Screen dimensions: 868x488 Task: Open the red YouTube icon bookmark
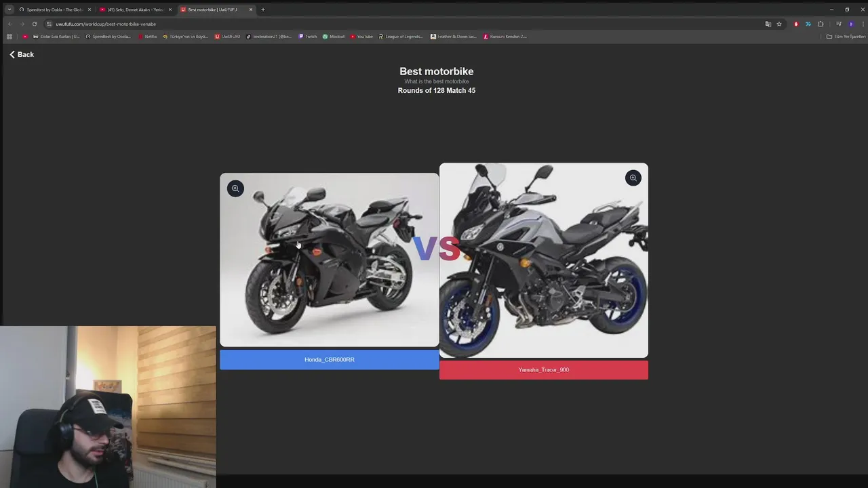(25, 37)
